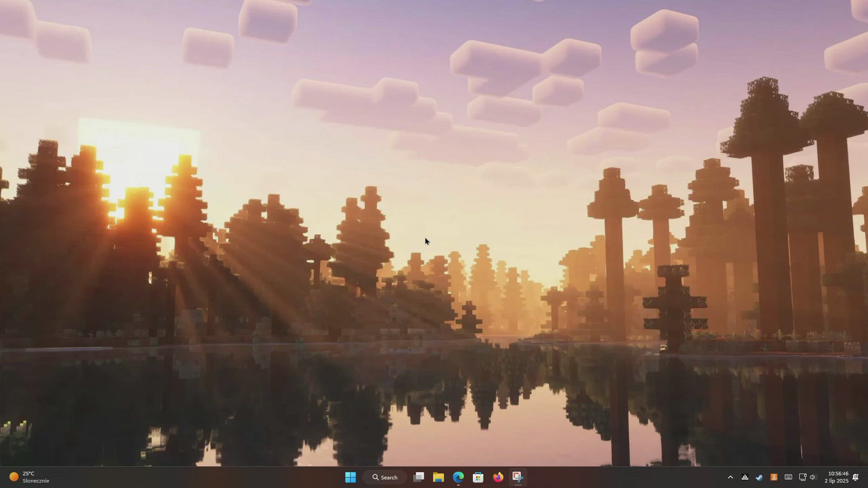The width and height of the screenshot is (868, 488).
Task: Expand hidden system tray icons chevron
Action: [x=730, y=477]
